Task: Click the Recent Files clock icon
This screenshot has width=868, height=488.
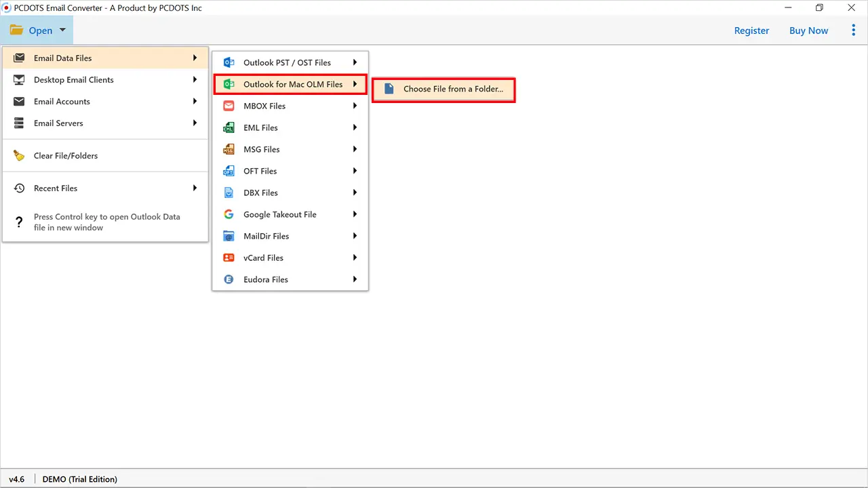Action: 19,188
